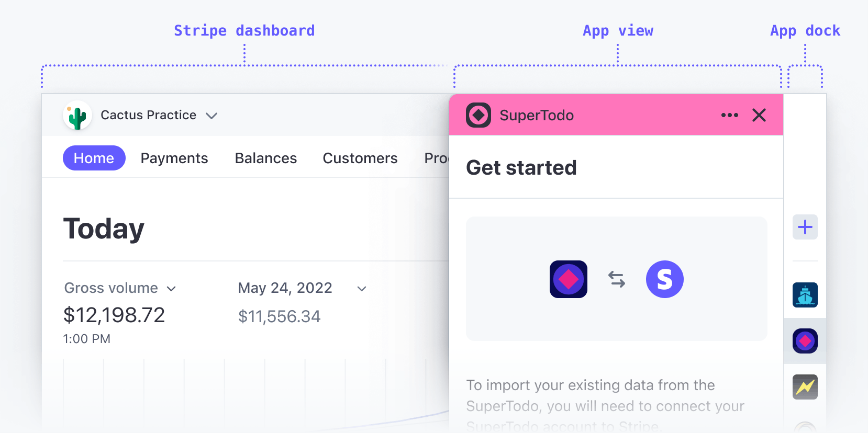
Task: Change the May 24, 2022 date comparison
Action: (x=361, y=288)
